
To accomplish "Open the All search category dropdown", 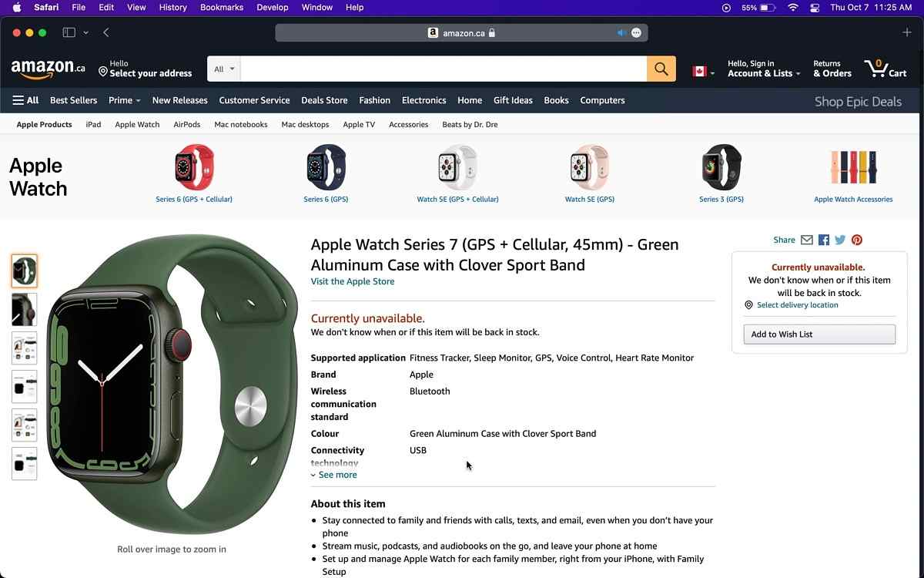I will (x=224, y=69).
